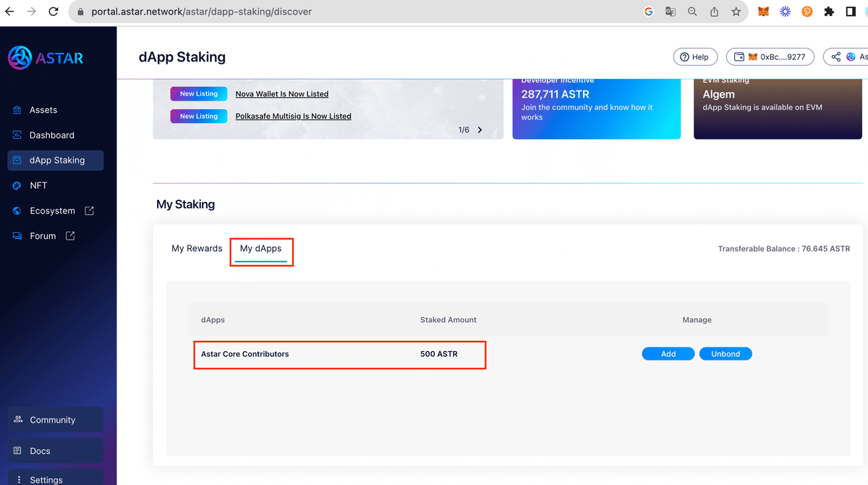Click the Forum chat icon in sidebar
Viewport: 868px width, 485px height.
(x=17, y=236)
